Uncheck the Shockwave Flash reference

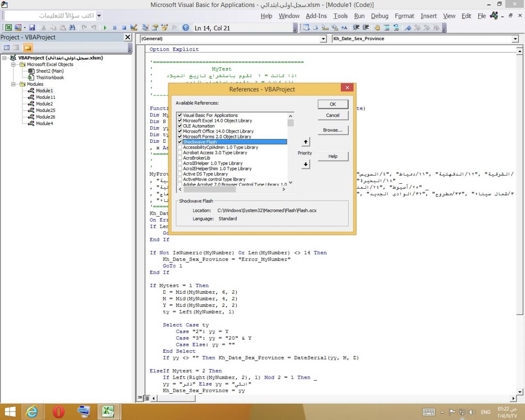click(x=180, y=142)
